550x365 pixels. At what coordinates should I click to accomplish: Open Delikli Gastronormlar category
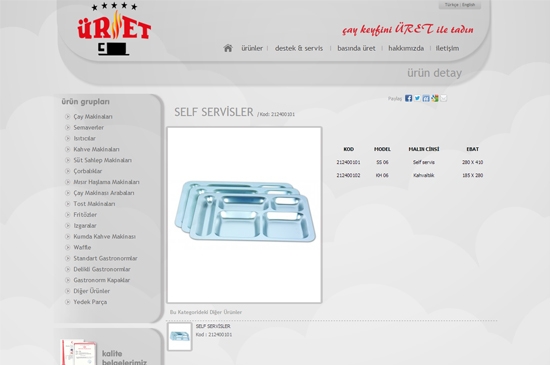(x=102, y=269)
